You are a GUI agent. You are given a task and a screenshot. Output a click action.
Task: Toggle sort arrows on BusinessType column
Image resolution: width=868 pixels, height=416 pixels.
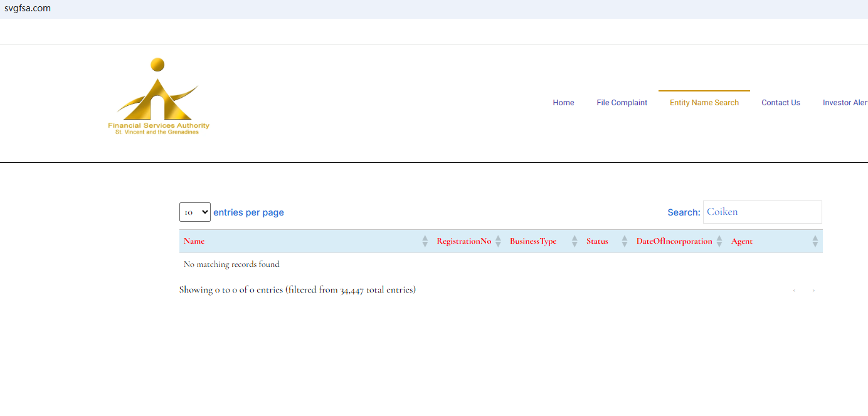[574, 241]
